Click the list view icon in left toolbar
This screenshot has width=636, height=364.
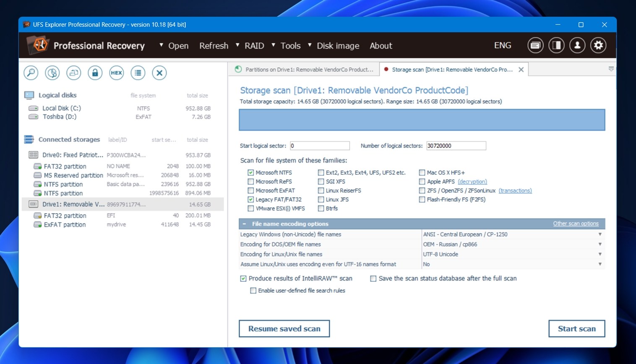[138, 73]
